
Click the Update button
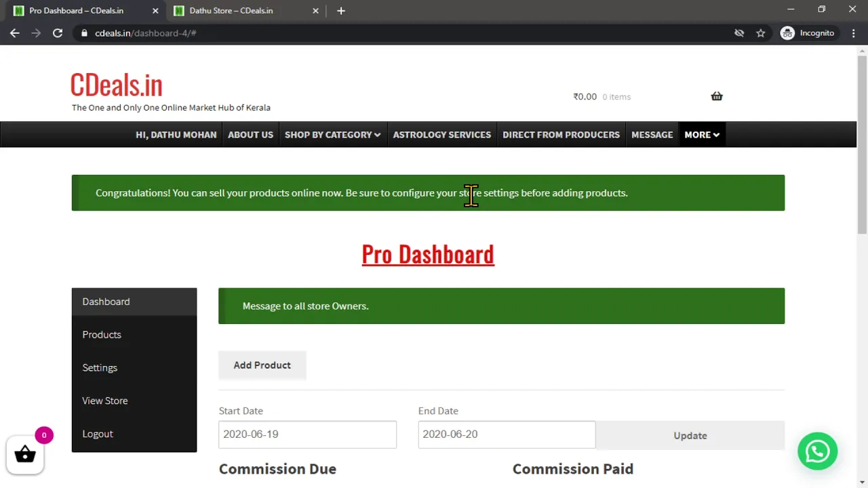pyautogui.click(x=690, y=435)
